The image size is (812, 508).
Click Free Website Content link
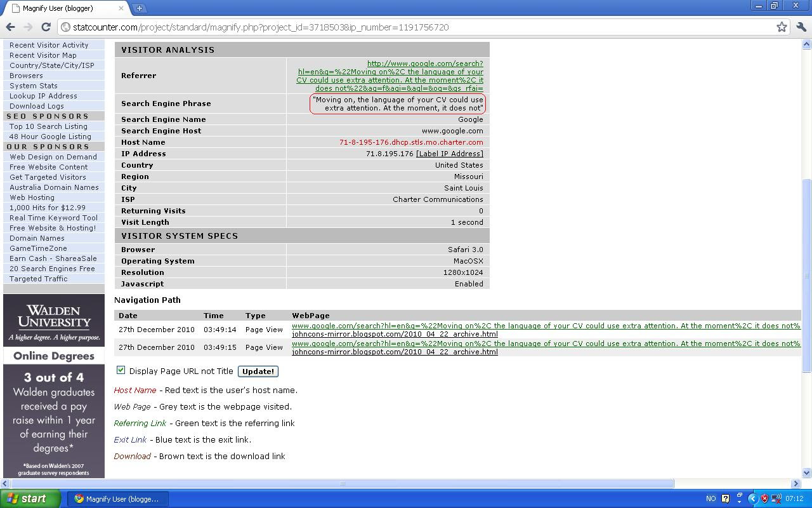48,167
